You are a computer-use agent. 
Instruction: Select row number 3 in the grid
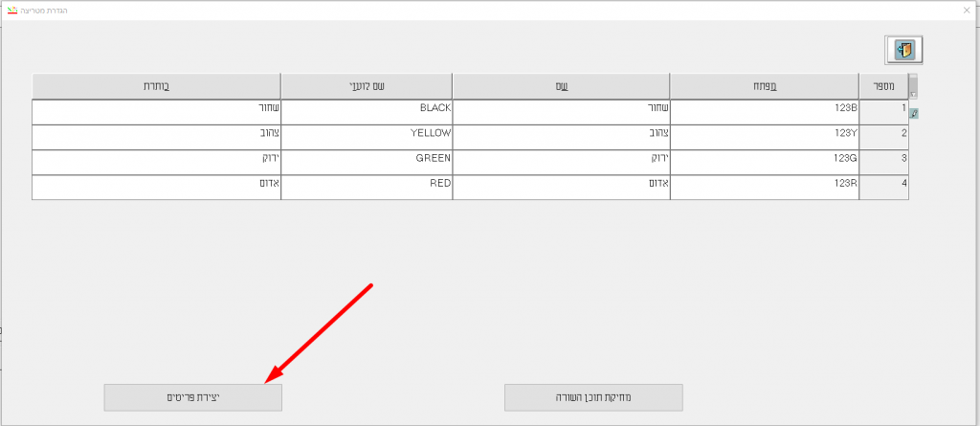883,158
